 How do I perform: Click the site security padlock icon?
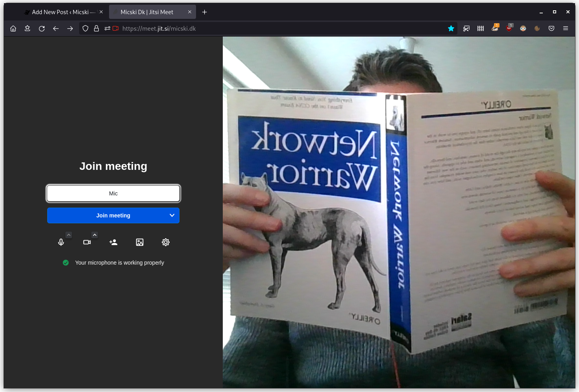point(96,28)
